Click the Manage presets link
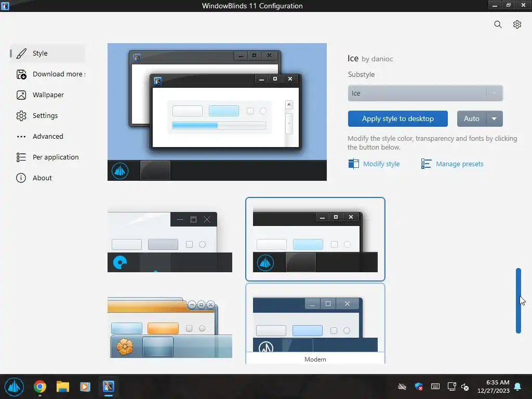 click(459, 164)
